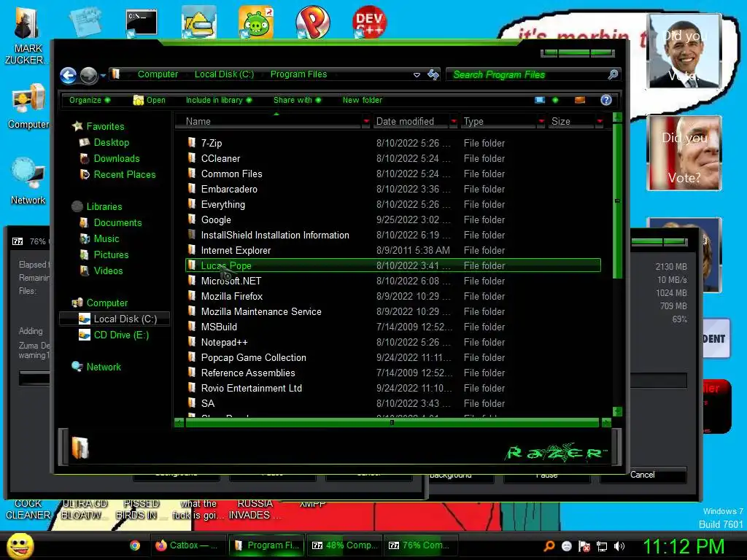747x560 pixels.
Task: Open the PopCap P desktop icon
Action: click(x=312, y=23)
